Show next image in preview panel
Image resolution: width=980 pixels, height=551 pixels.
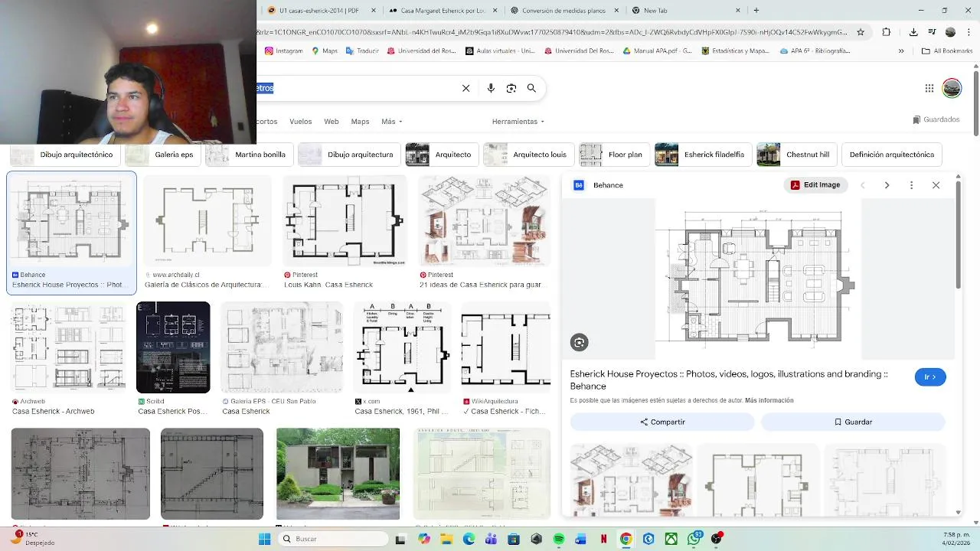coord(887,185)
